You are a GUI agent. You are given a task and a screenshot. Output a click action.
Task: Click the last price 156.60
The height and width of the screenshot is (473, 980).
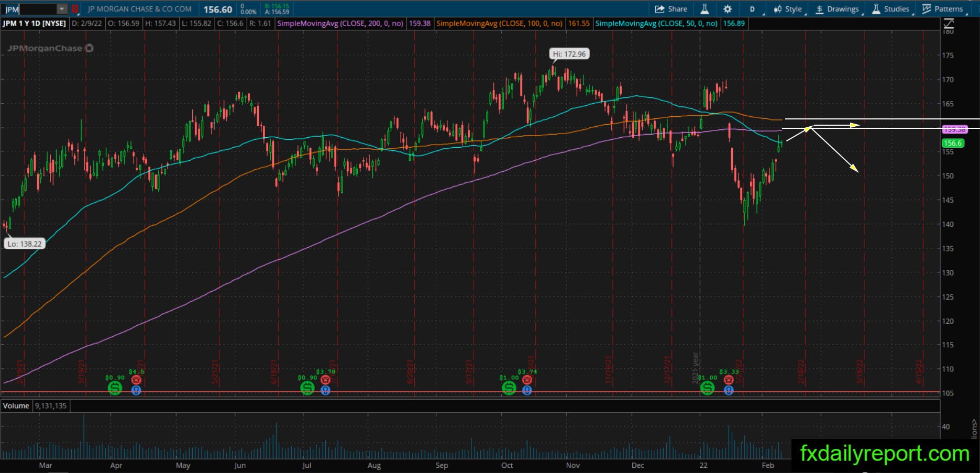[x=218, y=9]
